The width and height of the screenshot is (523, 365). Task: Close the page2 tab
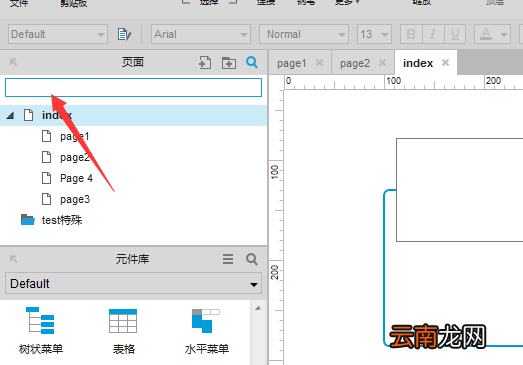[x=382, y=62]
